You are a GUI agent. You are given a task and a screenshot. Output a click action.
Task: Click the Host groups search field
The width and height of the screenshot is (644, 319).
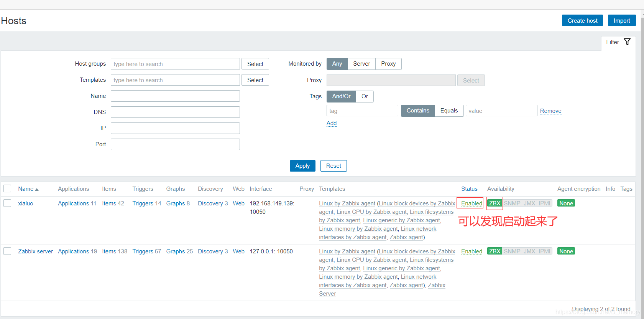pyautogui.click(x=175, y=64)
